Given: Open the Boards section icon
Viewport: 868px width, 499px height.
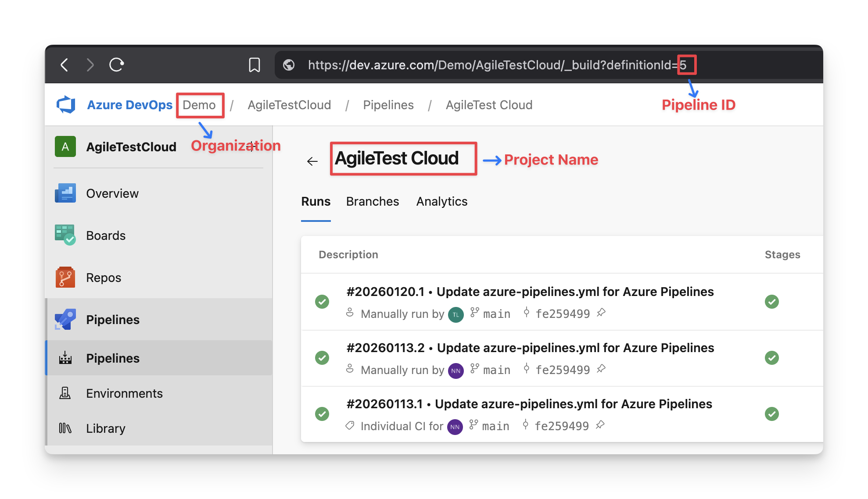Looking at the screenshot, I should [65, 235].
